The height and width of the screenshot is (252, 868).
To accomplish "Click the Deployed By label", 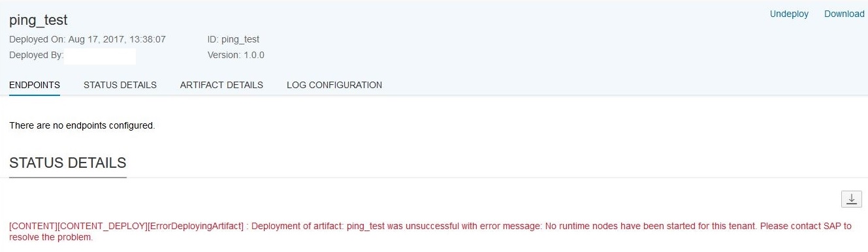I will point(37,55).
